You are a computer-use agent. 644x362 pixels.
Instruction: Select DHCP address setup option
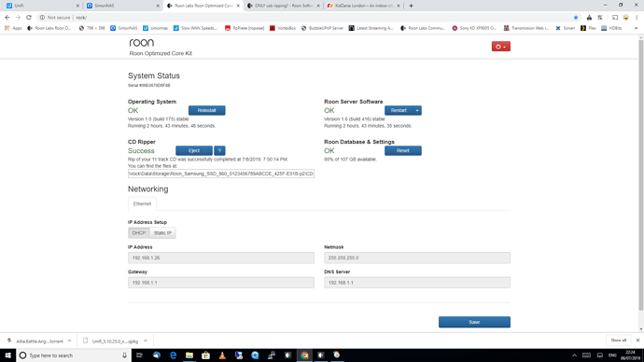(x=139, y=232)
